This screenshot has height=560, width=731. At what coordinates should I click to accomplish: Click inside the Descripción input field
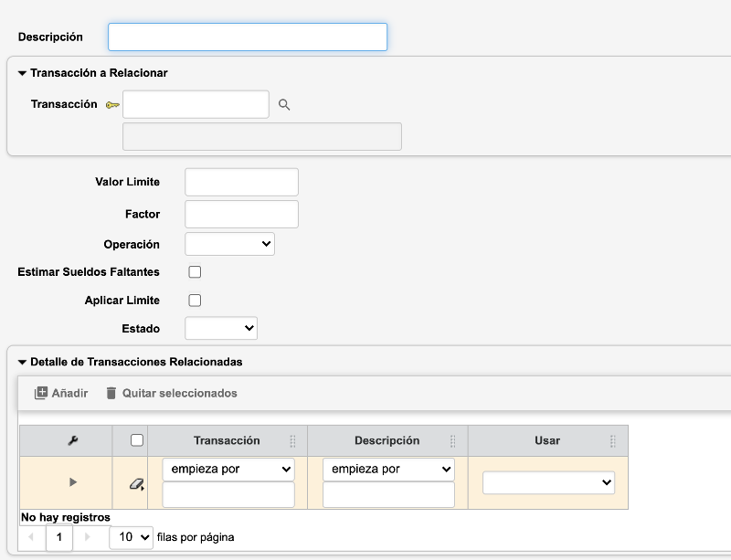(x=247, y=37)
